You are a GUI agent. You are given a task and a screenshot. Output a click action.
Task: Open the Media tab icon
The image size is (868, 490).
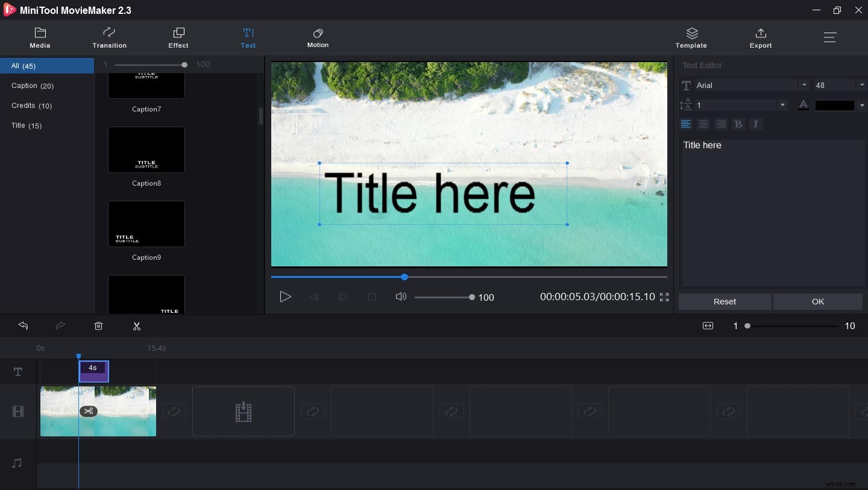click(x=40, y=38)
